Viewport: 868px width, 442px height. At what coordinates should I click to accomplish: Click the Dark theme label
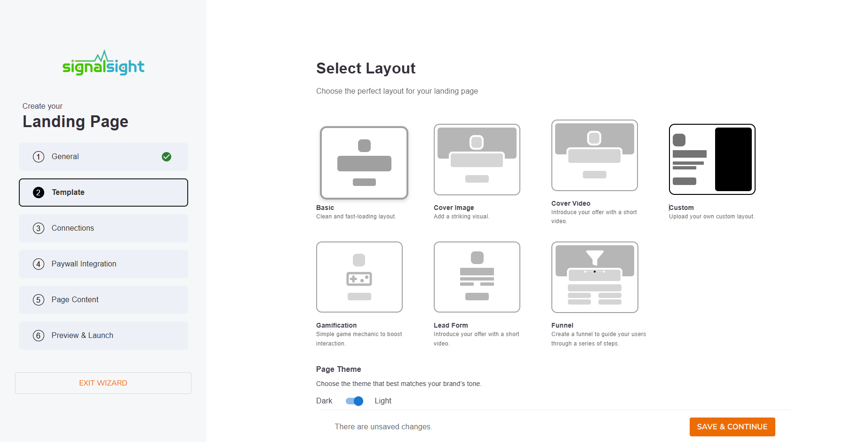(324, 401)
